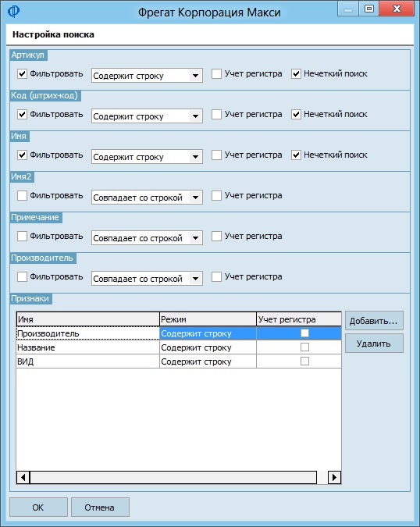Enable Учет регистра in Имя section
Viewport: 420px width, 527px height.
click(x=217, y=155)
